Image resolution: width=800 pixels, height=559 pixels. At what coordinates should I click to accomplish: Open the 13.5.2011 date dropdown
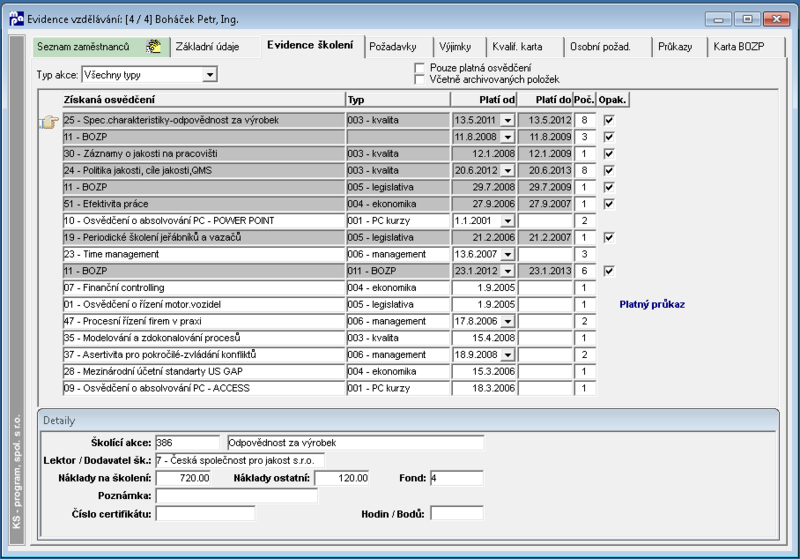(508, 121)
